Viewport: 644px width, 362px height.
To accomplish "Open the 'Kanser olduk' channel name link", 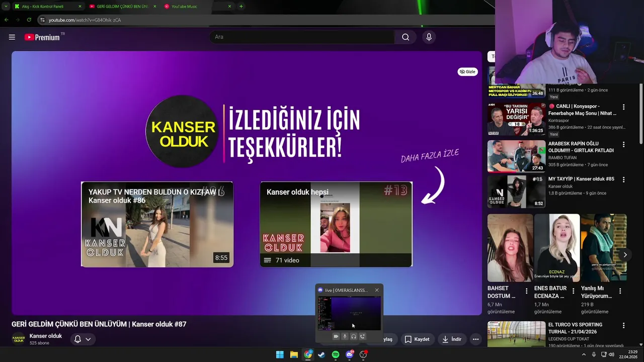I will [x=46, y=336].
